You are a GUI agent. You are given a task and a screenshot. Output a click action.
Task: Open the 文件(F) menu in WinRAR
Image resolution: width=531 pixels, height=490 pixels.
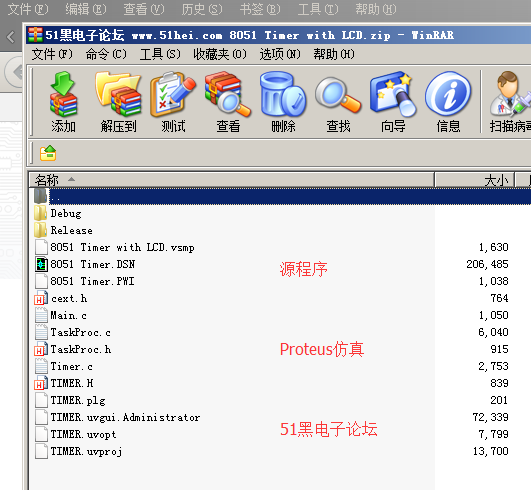pyautogui.click(x=52, y=54)
